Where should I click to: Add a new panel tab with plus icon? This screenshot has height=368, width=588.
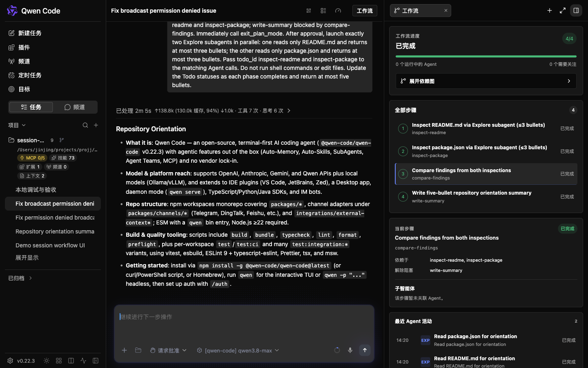pyautogui.click(x=550, y=11)
